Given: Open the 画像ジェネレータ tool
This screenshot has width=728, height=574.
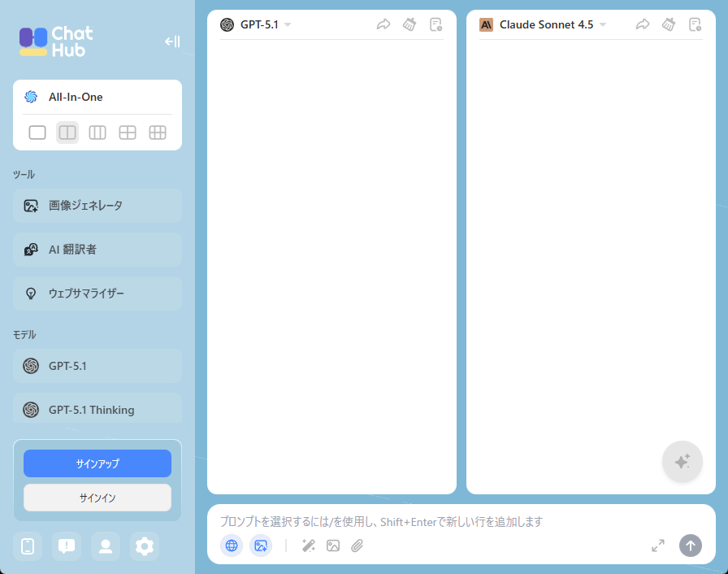Looking at the screenshot, I should point(97,206).
